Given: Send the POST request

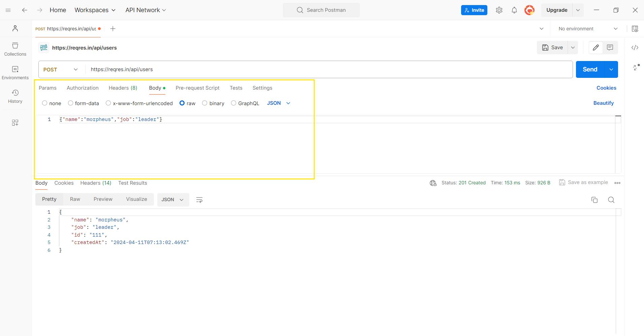Looking at the screenshot, I should 590,69.
